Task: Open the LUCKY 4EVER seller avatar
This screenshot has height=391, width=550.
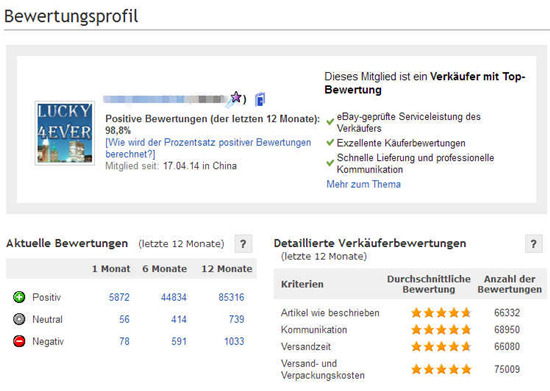Action: 65,133
